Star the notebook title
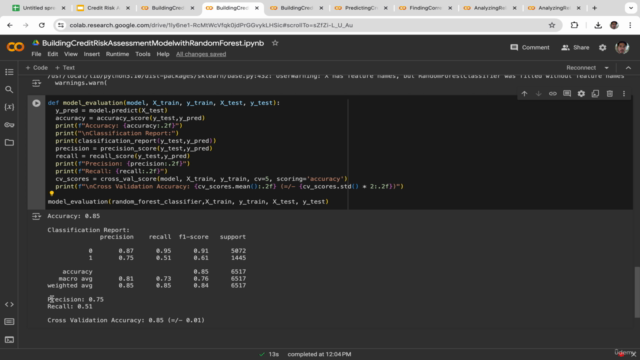Screen dimensions: 640x360 [x=275, y=43]
